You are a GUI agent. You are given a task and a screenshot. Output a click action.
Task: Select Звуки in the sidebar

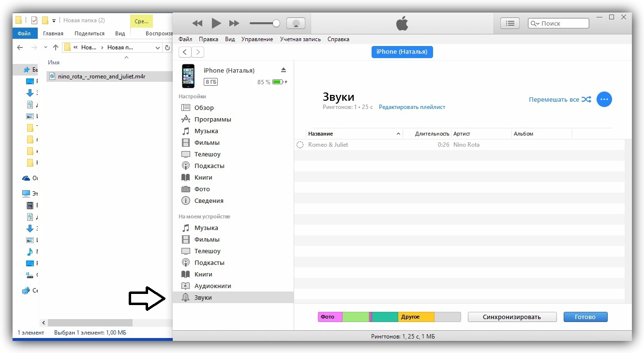pos(233,297)
